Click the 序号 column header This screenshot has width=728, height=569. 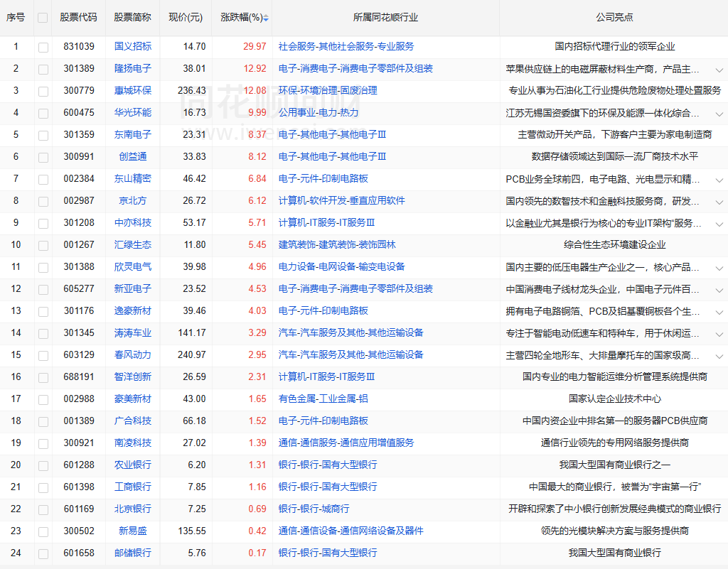[x=16, y=18]
